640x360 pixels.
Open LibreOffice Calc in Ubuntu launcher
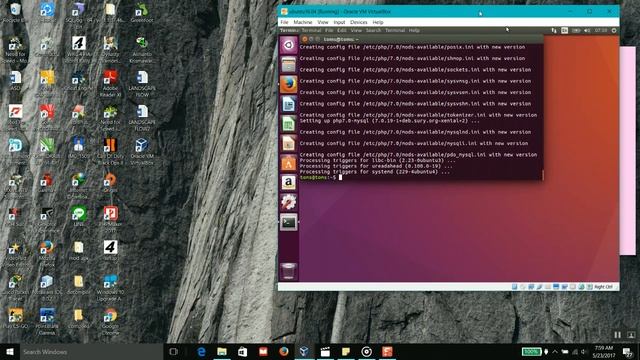tap(289, 124)
